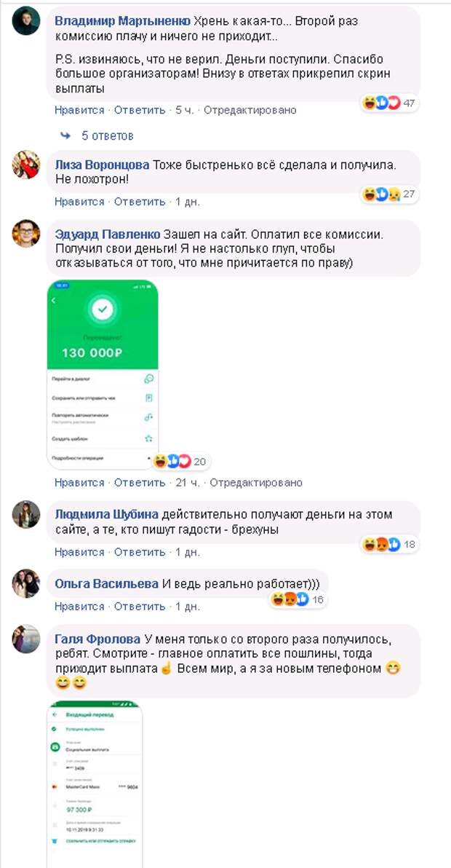Screen dimensions: 451x868
Task: Like Владимир Мартыненко's comment via Нравится
Action: (79, 110)
